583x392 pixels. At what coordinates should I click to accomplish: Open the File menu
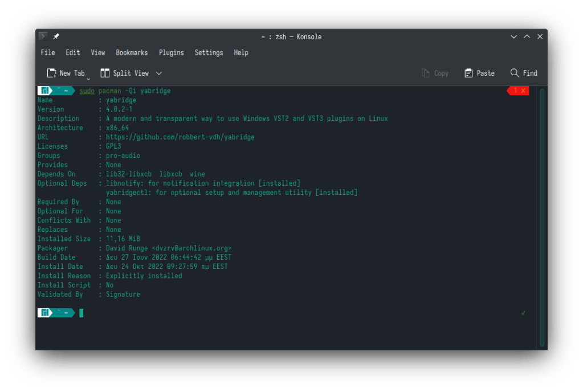point(48,52)
